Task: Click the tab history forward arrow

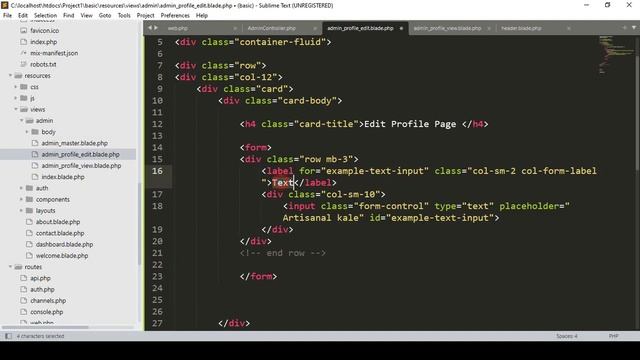Action: [156, 28]
